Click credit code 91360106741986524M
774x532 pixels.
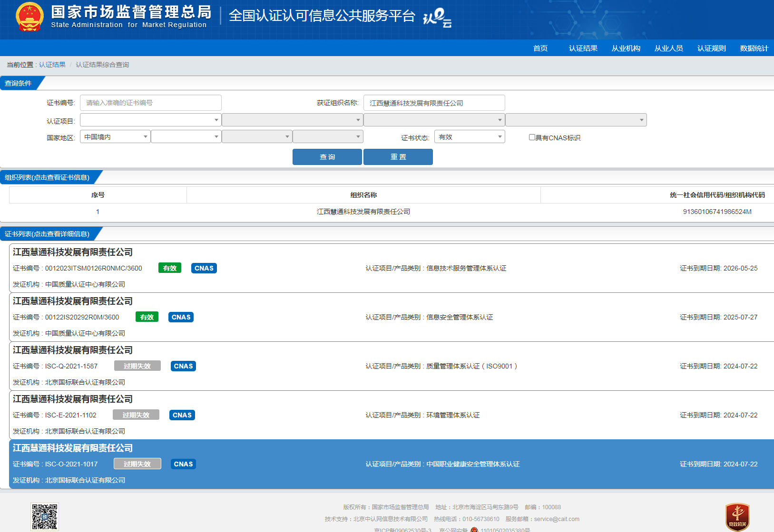click(717, 212)
